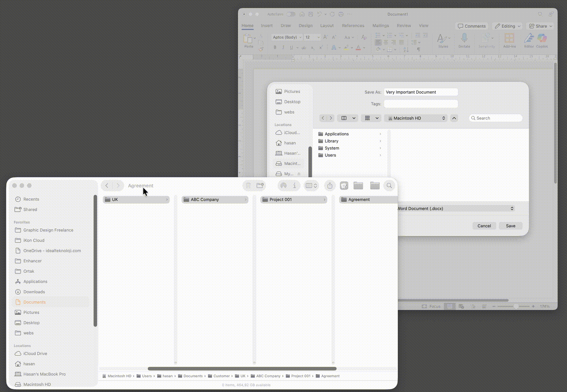The height and width of the screenshot is (392, 567).
Task: Click the Share icon in Finder toolbar
Action: 330,185
